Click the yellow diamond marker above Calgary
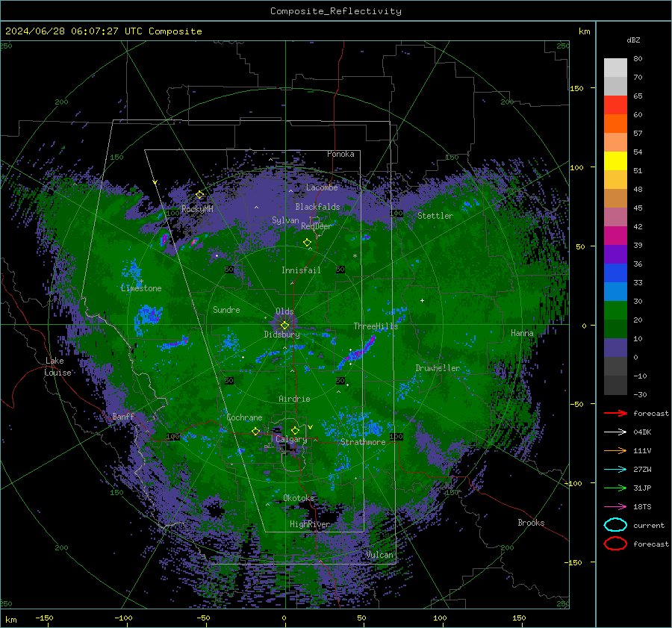The image size is (672, 628). (295, 430)
